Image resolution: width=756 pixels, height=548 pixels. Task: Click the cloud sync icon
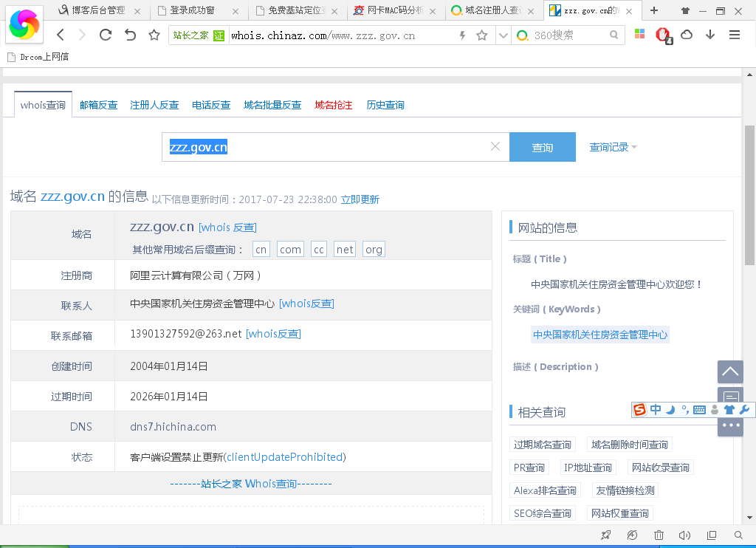tap(687, 34)
